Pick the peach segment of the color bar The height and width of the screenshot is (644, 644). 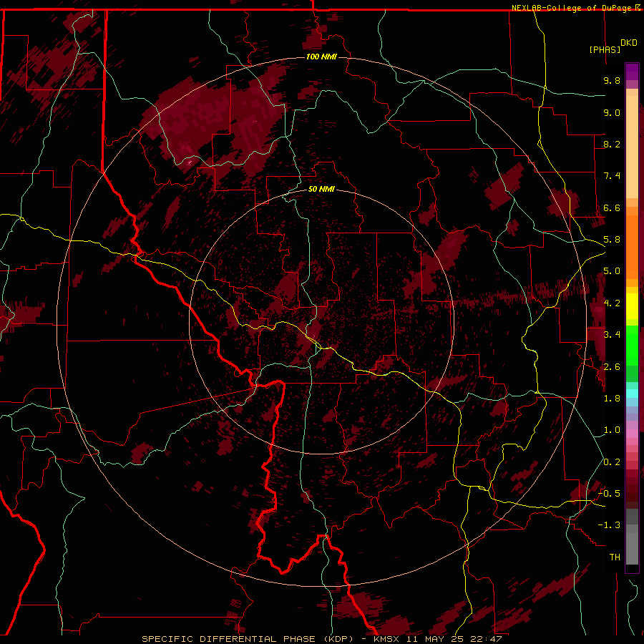[632, 147]
